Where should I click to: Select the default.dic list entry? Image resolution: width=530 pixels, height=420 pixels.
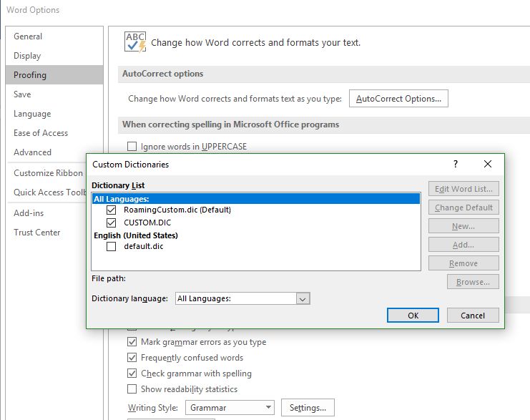point(143,246)
